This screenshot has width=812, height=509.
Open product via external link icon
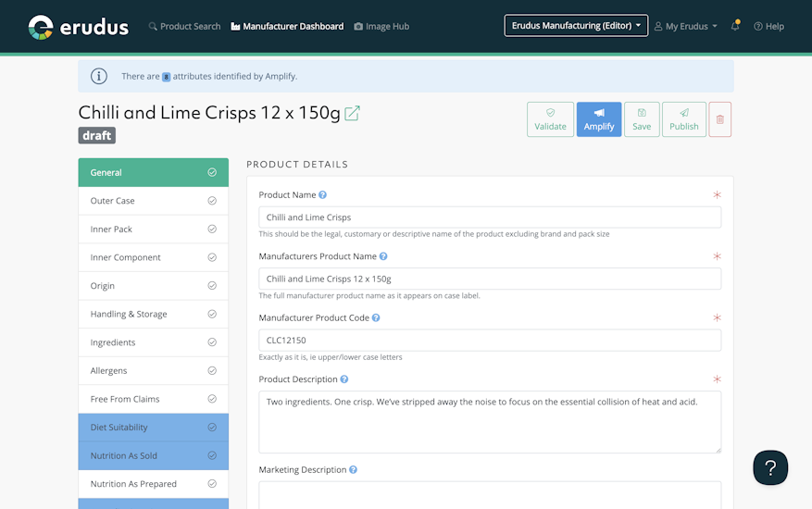click(352, 113)
